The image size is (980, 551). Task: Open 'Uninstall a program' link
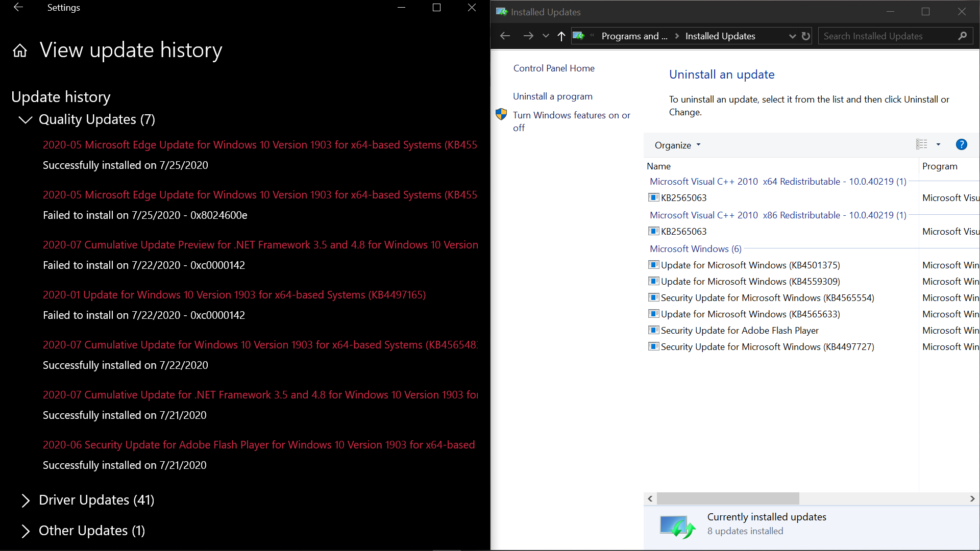553,96
